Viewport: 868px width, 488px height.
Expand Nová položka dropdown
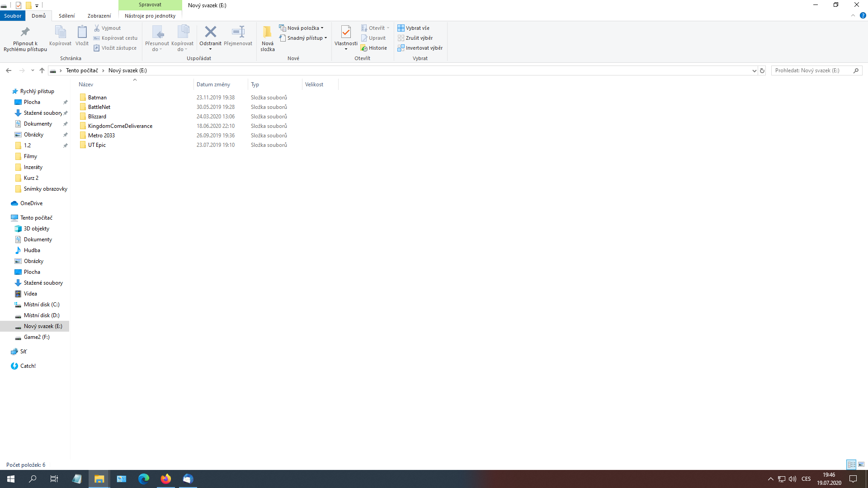click(x=302, y=28)
